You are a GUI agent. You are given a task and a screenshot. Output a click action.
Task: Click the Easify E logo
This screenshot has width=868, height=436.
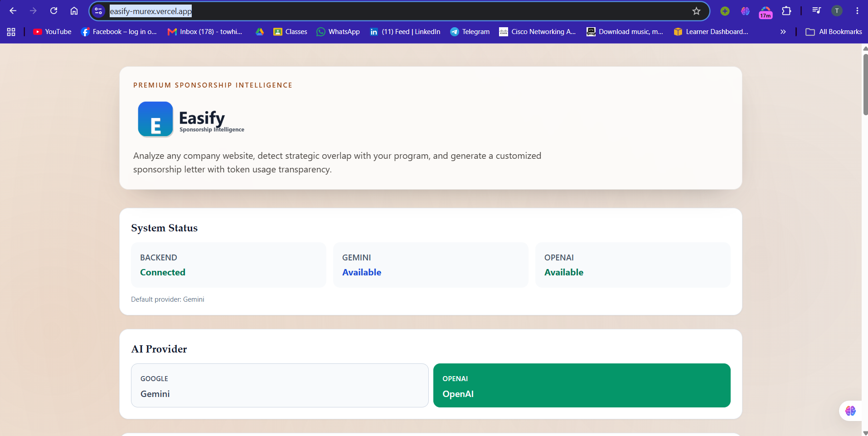pyautogui.click(x=155, y=119)
